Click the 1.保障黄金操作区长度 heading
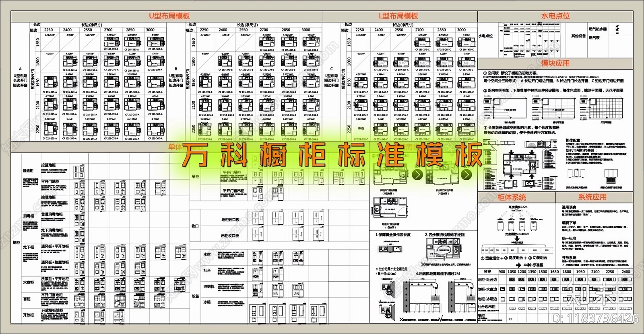The image size is (644, 334). tap(393, 235)
